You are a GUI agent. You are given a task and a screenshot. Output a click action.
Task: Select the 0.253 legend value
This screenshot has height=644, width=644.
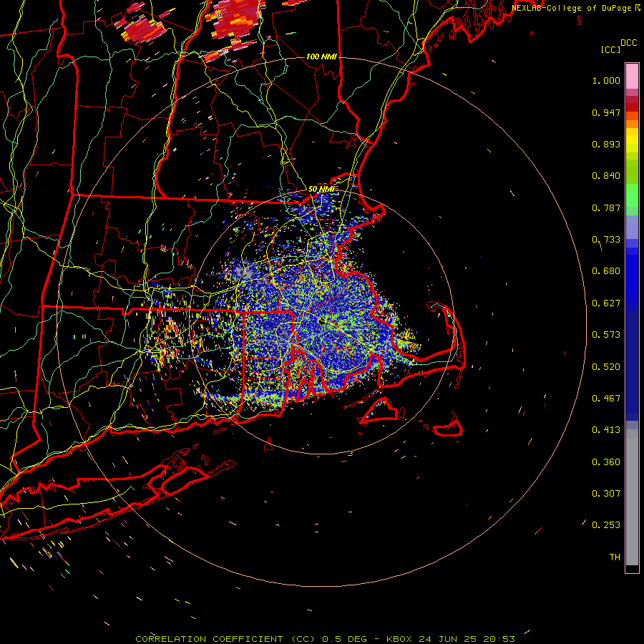[606, 525]
